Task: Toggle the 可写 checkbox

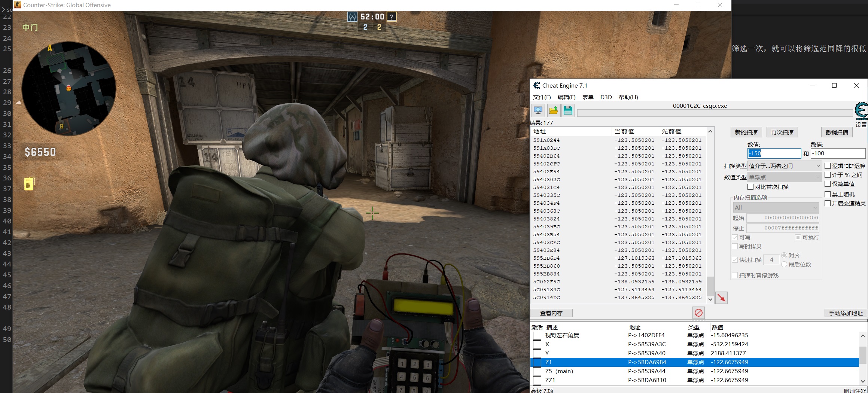Action: click(x=735, y=237)
